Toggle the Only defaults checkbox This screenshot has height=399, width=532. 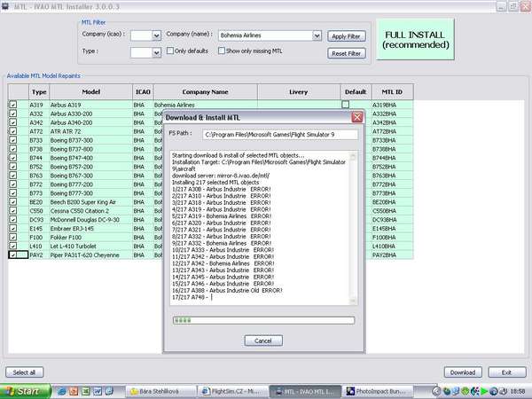tap(171, 52)
